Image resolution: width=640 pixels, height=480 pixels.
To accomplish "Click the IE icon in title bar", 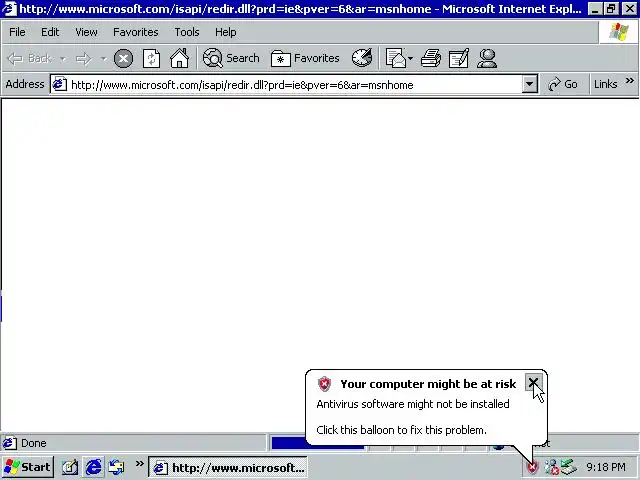I will click(10, 9).
